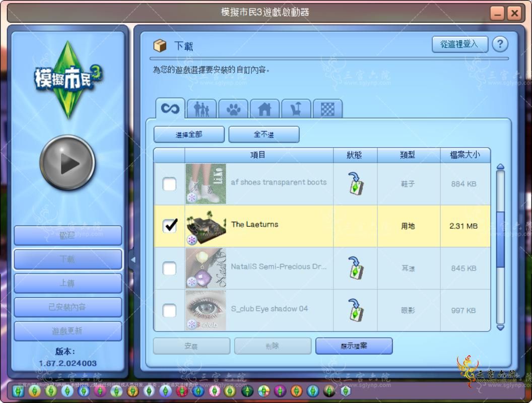The height and width of the screenshot is (403, 532).
Task: Launch the game with the play button
Action: pos(68,163)
